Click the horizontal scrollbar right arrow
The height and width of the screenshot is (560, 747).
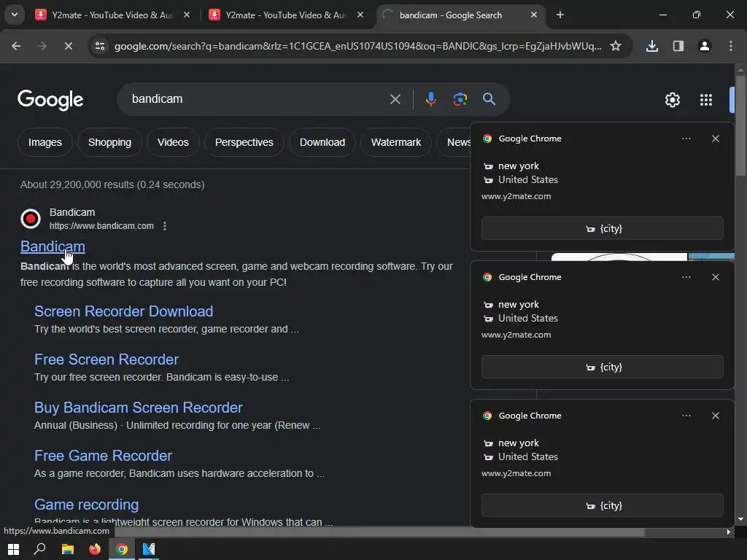coord(729,532)
